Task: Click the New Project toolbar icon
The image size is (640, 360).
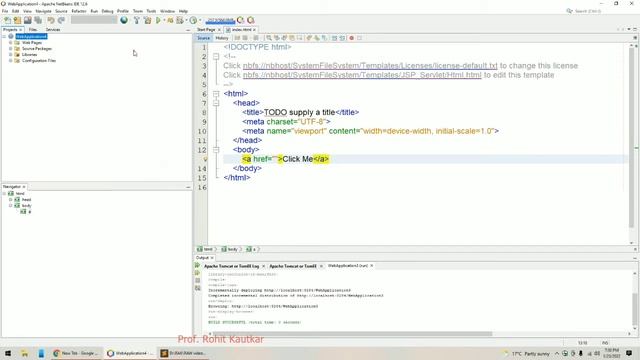Action: click(17, 20)
